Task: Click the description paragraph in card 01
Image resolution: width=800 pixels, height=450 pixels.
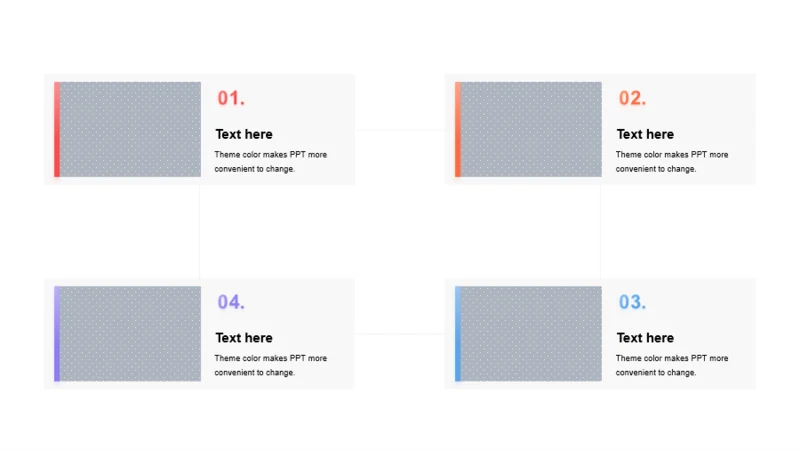Action: [270, 162]
